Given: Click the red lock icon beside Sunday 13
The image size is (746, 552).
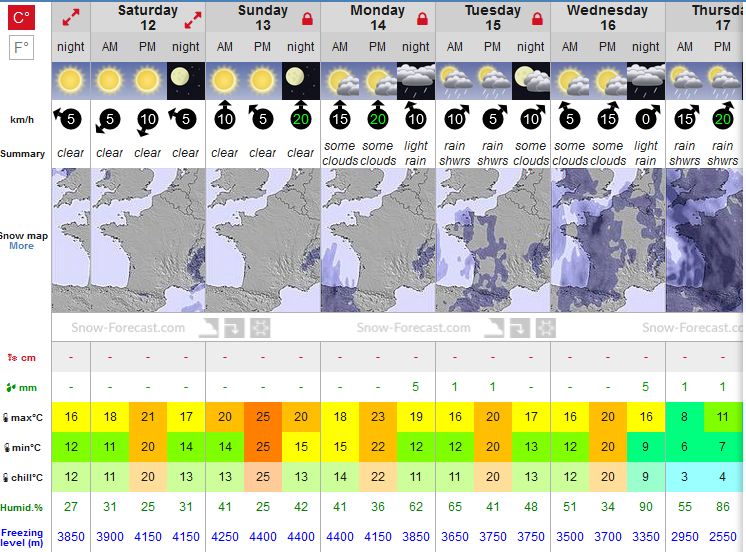Looking at the screenshot, I should tap(307, 19).
